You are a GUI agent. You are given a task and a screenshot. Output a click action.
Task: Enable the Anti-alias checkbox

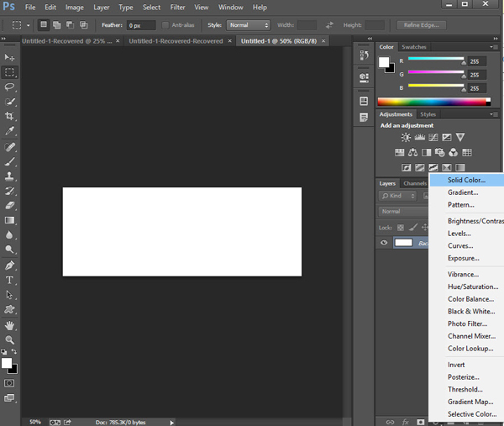click(165, 25)
